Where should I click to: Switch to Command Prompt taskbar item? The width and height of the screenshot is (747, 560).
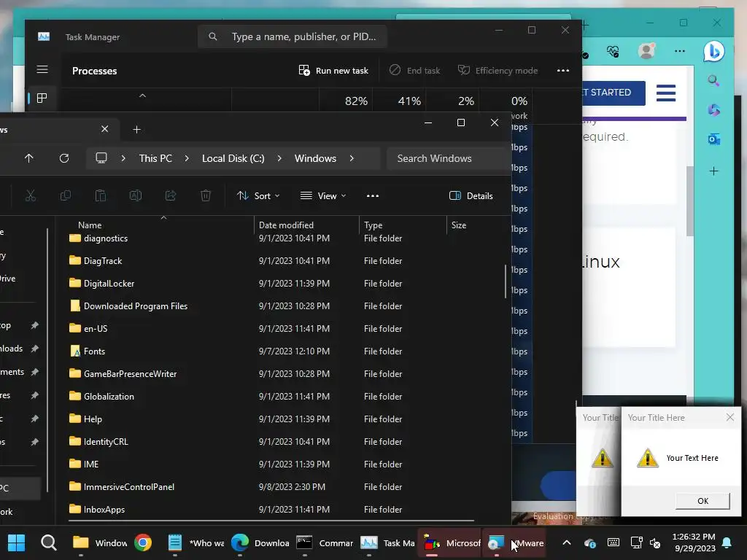324,542
